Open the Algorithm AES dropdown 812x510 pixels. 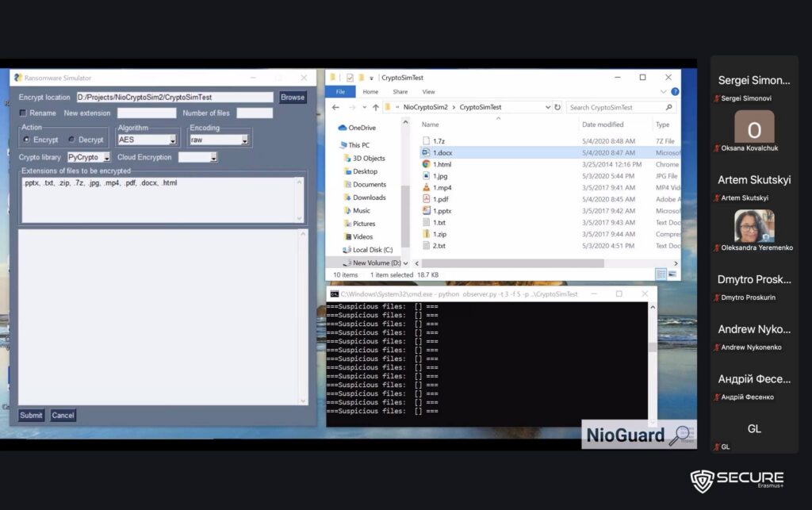coord(173,140)
